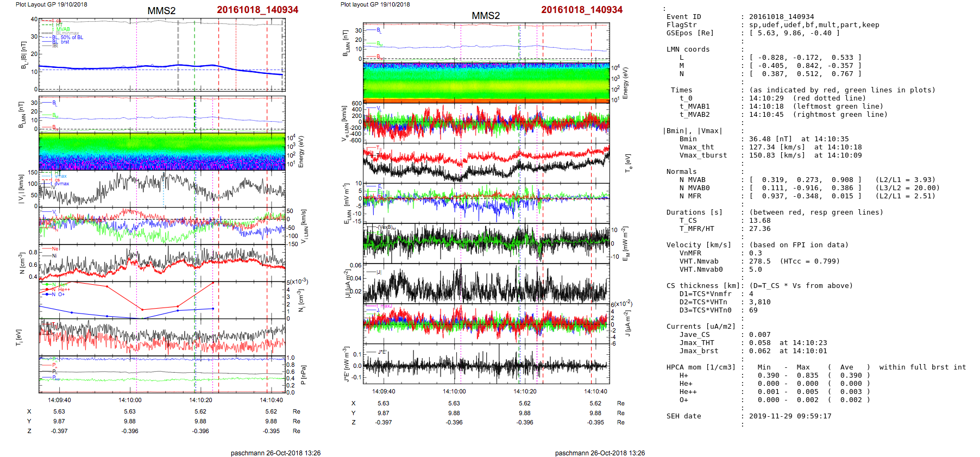
Task: Click the thick blue B_L curve
Action: tap(163, 66)
